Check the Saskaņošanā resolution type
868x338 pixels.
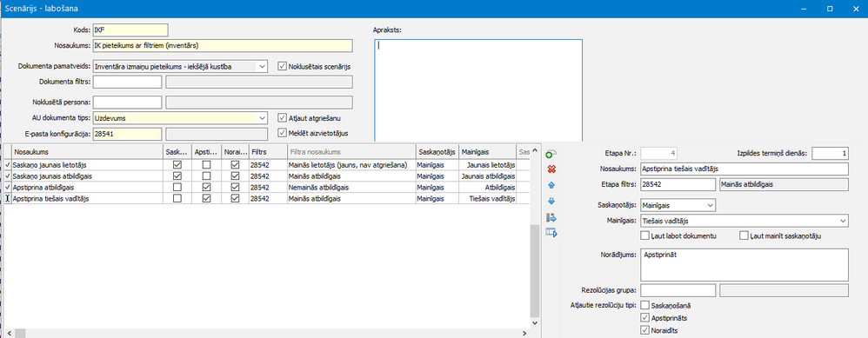tap(644, 305)
